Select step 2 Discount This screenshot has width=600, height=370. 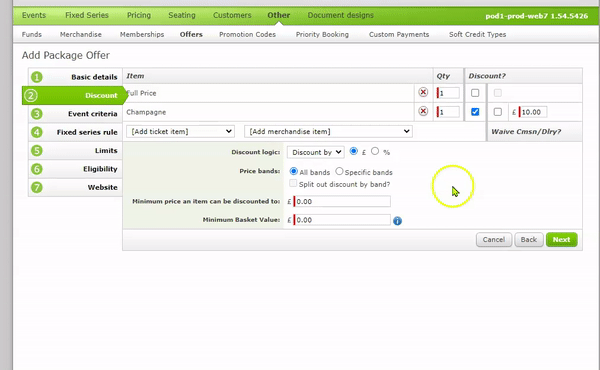coord(75,95)
